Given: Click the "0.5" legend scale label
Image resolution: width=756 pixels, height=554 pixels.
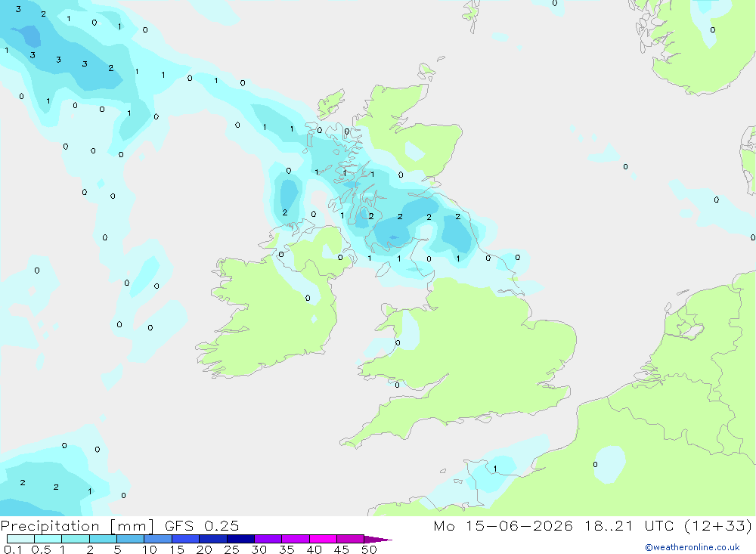Looking at the screenshot, I should click(x=41, y=549).
